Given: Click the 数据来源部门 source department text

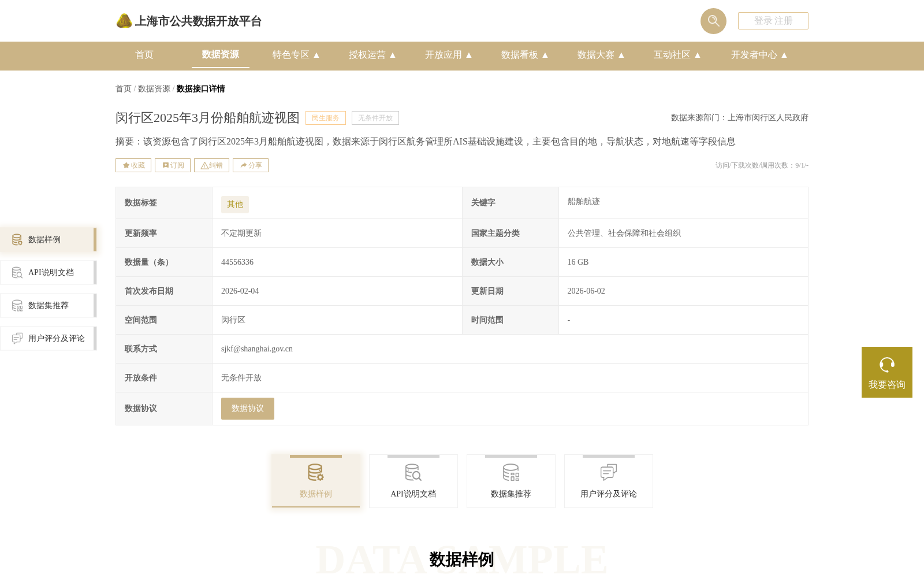Looking at the screenshot, I should (740, 118).
